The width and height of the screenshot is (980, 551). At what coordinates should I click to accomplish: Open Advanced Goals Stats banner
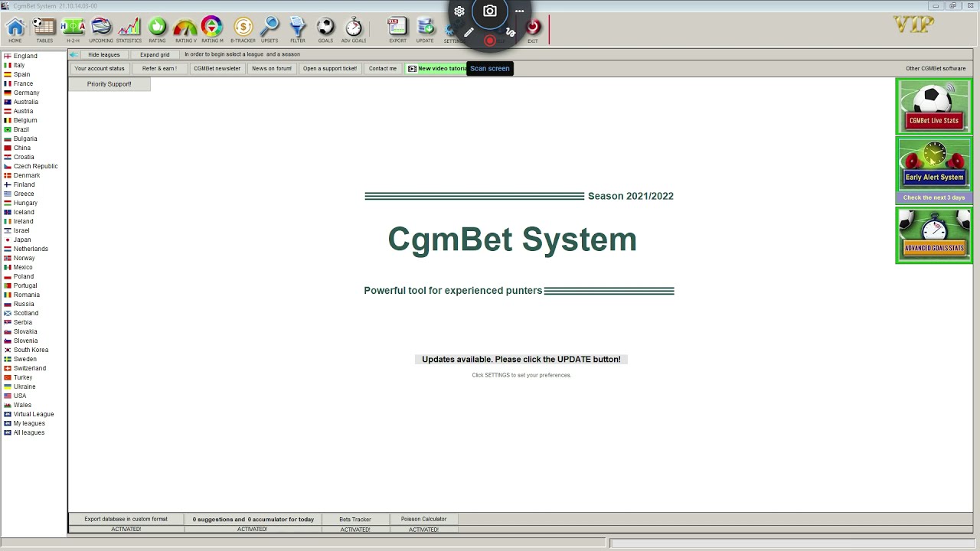934,236
